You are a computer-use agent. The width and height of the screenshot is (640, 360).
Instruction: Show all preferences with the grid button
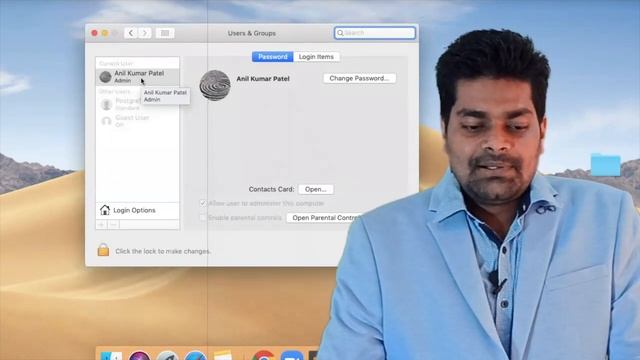[x=165, y=33]
